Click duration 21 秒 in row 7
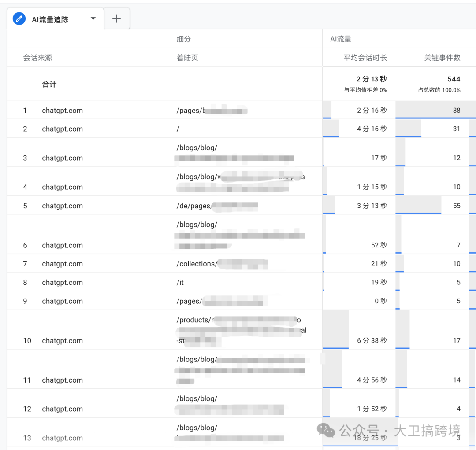 click(379, 264)
